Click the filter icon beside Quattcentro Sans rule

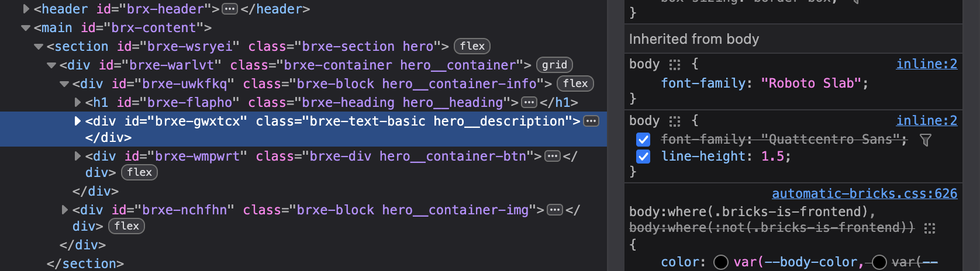[925, 140]
